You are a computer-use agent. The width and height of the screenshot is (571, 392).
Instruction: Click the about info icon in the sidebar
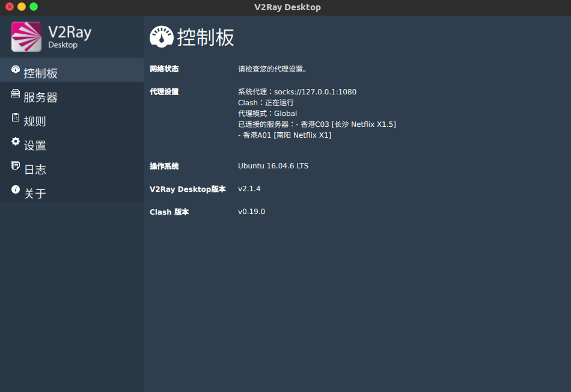tap(15, 189)
